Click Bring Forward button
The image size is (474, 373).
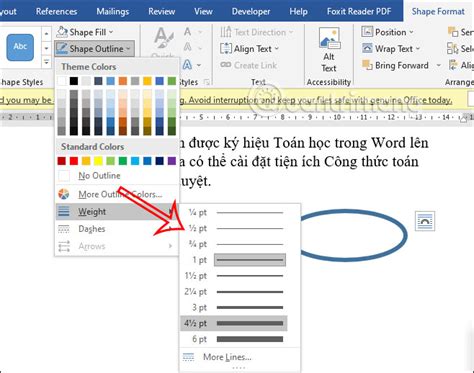click(395, 65)
